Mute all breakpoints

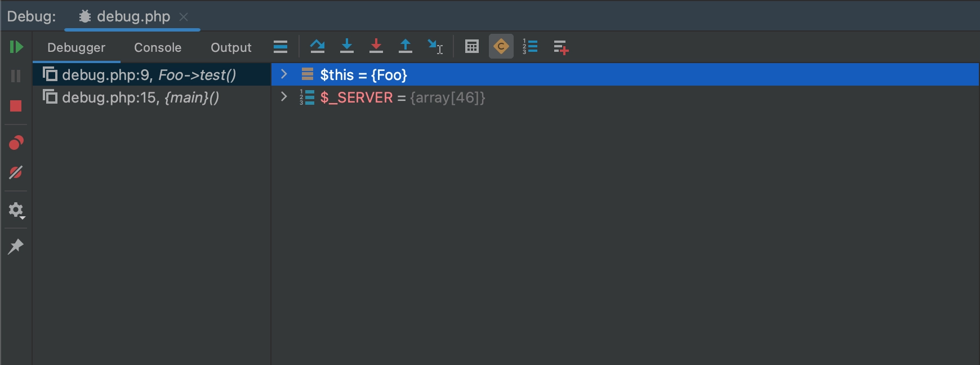pyautogui.click(x=16, y=172)
